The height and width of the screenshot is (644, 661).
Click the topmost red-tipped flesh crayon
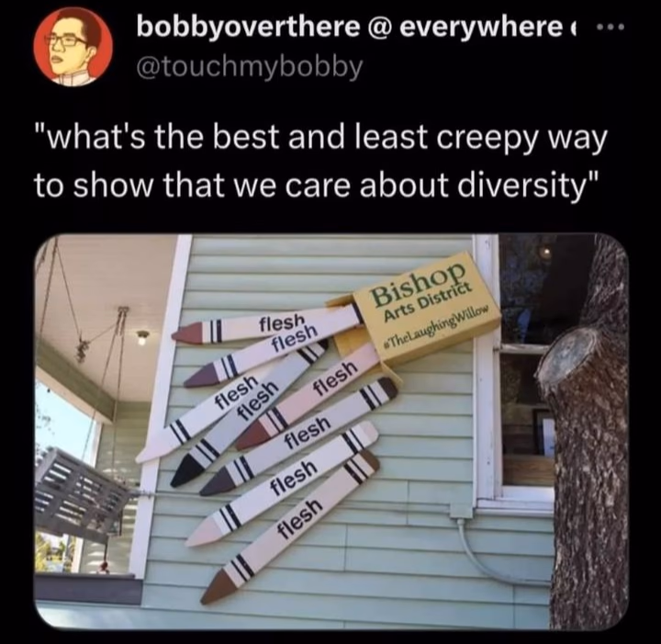tap(265, 327)
